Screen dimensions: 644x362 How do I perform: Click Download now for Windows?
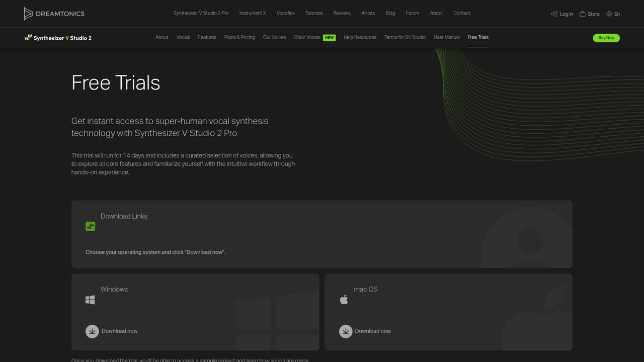click(x=119, y=331)
